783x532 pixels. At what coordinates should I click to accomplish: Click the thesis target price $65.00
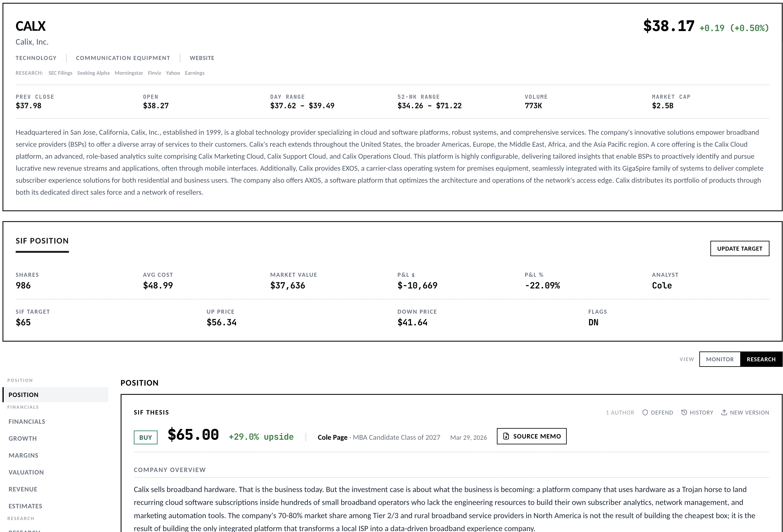point(193,435)
